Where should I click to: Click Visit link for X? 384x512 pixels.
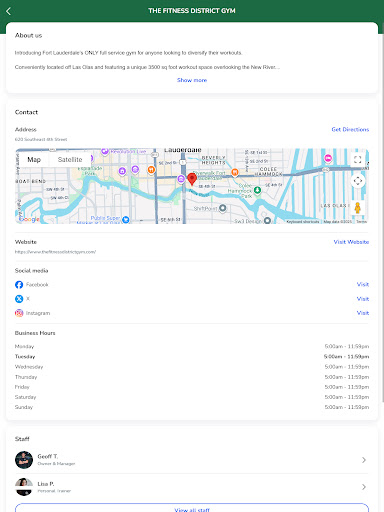(x=363, y=299)
